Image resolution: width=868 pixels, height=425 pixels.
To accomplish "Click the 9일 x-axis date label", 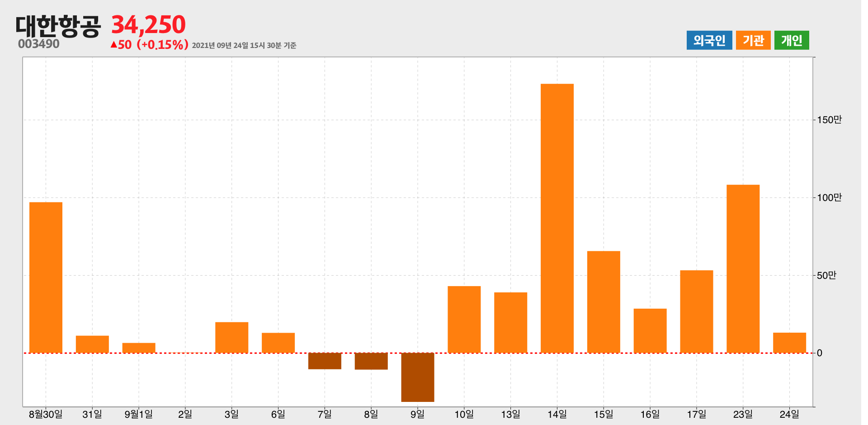I will 418,414.
